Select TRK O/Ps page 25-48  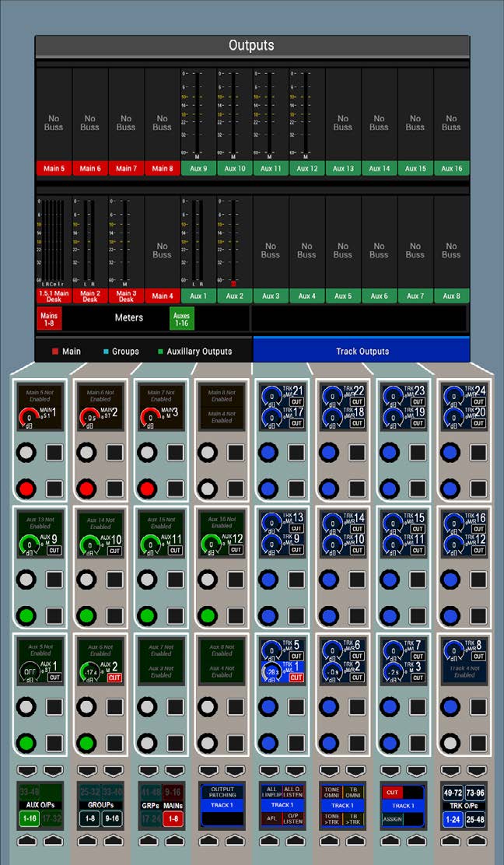click(x=475, y=818)
